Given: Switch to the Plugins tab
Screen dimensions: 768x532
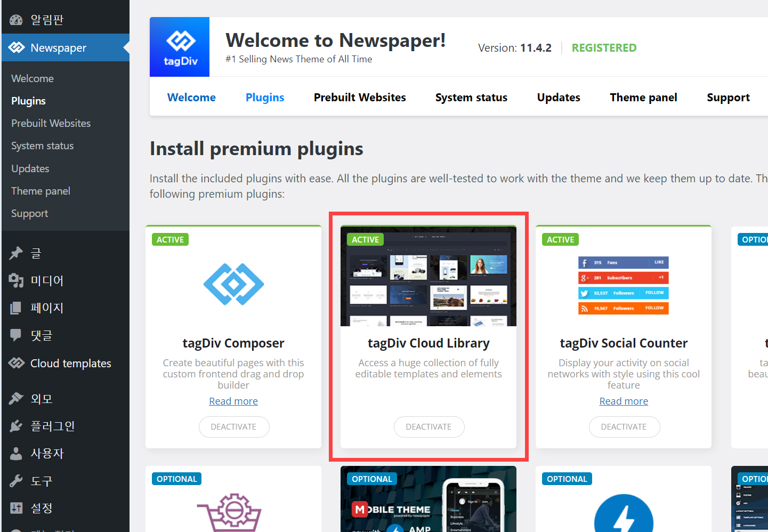Looking at the screenshot, I should (265, 98).
